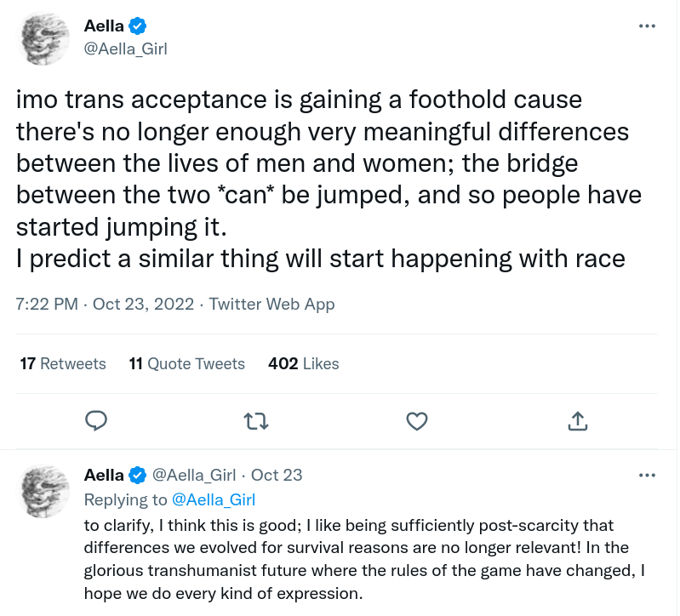Click the blue @Aella_Girl Replying to link

point(214,499)
